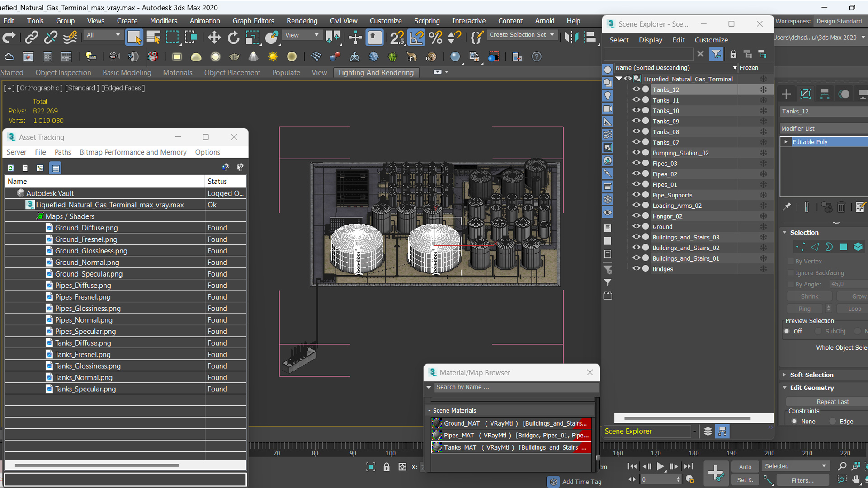Switch to Lighting And Rendering tab
The width and height of the screenshot is (868, 488).
(376, 73)
